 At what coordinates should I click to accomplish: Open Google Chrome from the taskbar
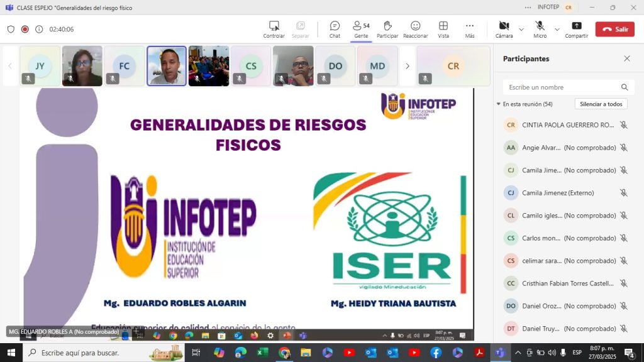[284, 353]
